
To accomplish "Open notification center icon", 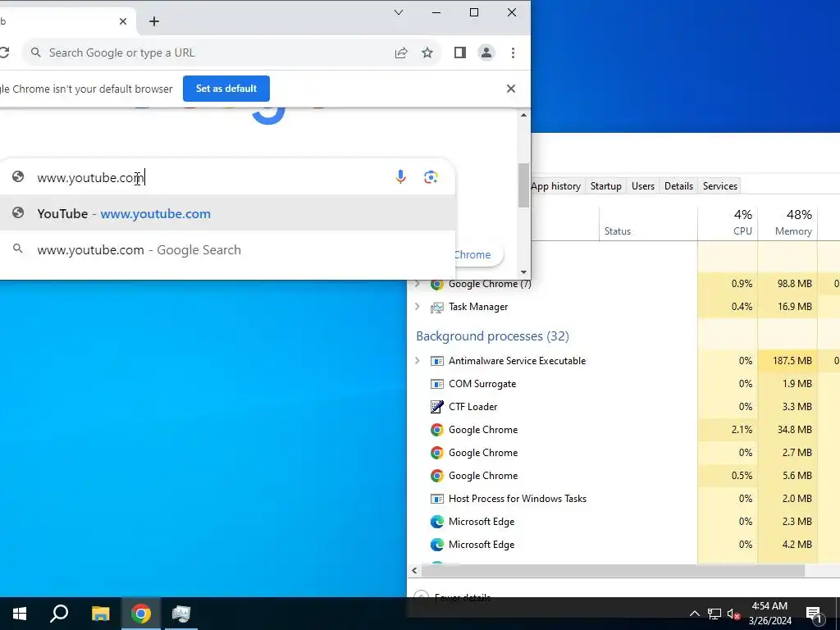I will point(815,614).
